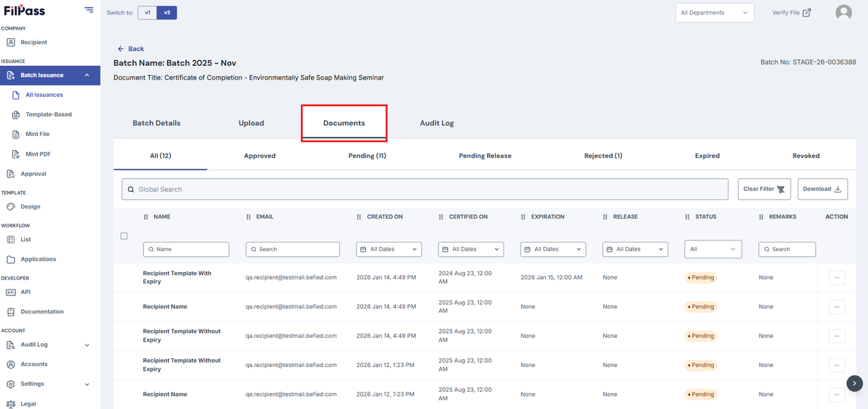This screenshot has height=409, width=868.
Task: Select the Pending Release filter tab
Action: pyautogui.click(x=485, y=156)
